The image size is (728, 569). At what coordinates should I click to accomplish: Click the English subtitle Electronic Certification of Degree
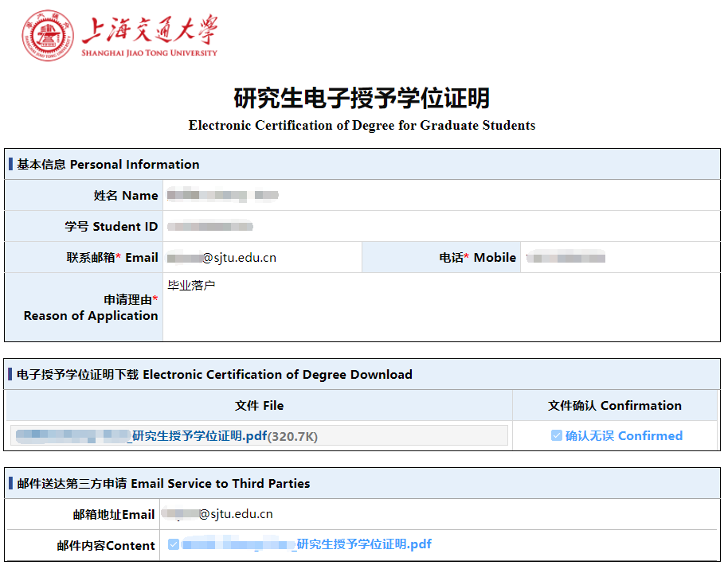pyautogui.click(x=362, y=125)
